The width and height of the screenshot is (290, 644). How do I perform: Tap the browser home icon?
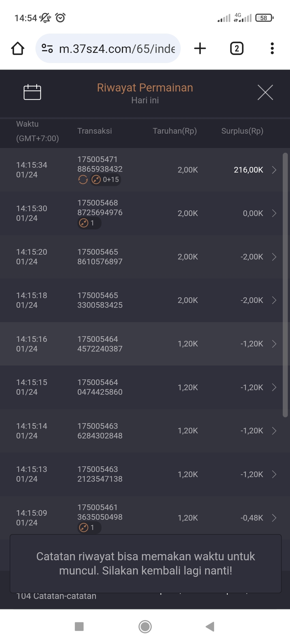click(x=18, y=49)
